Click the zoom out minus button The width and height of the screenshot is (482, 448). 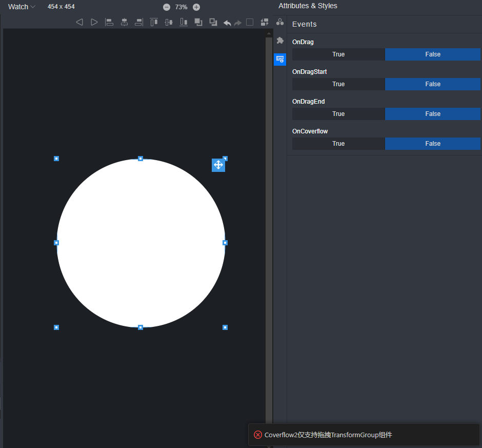click(167, 7)
